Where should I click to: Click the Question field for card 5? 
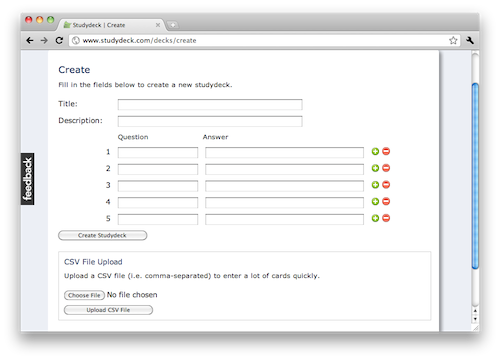[x=158, y=219]
